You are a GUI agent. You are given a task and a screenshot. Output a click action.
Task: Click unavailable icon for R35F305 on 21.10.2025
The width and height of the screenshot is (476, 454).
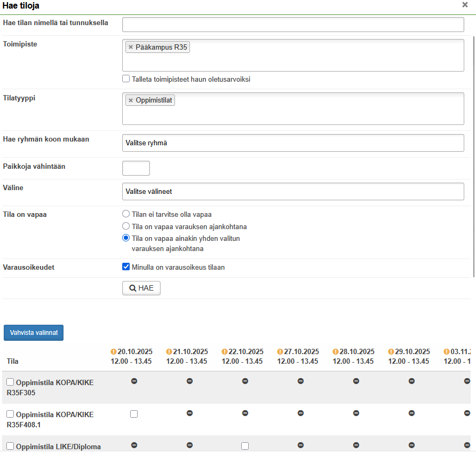pos(189,381)
